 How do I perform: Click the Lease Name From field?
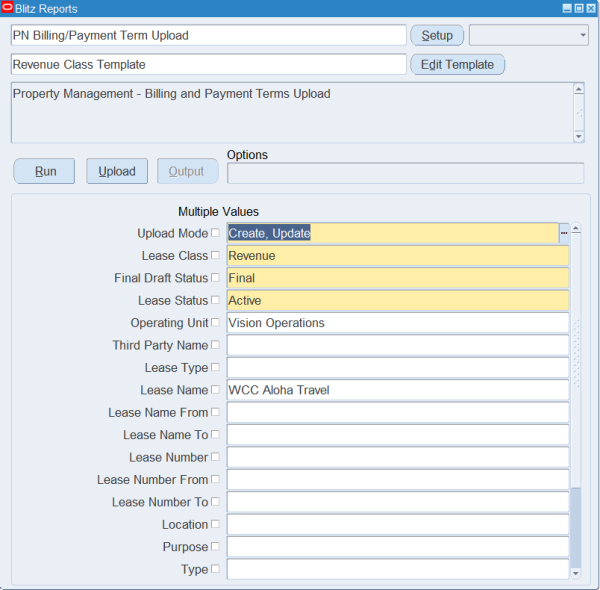point(398,412)
